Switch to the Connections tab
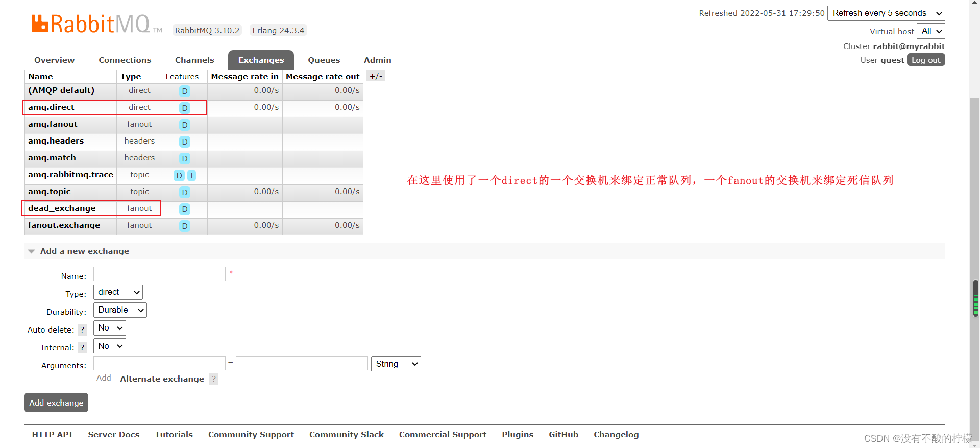 click(x=125, y=60)
